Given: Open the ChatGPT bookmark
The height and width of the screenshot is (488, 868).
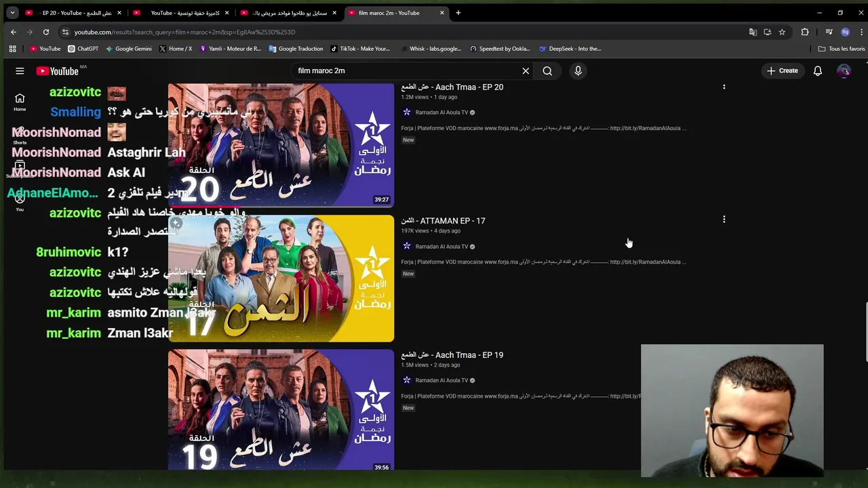Looking at the screenshot, I should (83, 49).
